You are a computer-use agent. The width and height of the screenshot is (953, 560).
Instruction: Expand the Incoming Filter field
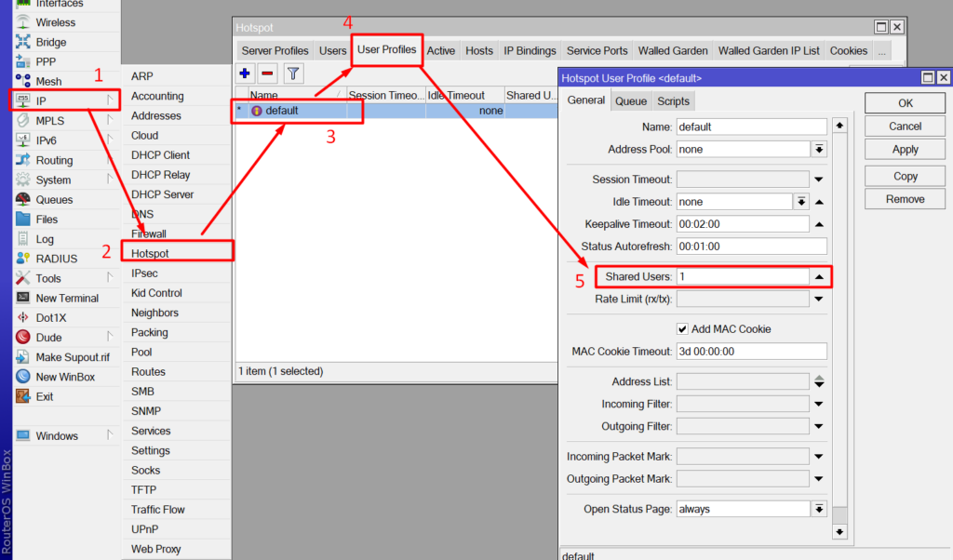click(x=819, y=404)
